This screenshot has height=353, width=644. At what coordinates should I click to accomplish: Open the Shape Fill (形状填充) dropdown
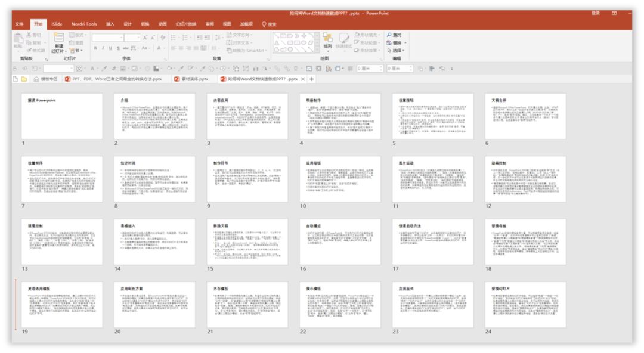point(367,35)
